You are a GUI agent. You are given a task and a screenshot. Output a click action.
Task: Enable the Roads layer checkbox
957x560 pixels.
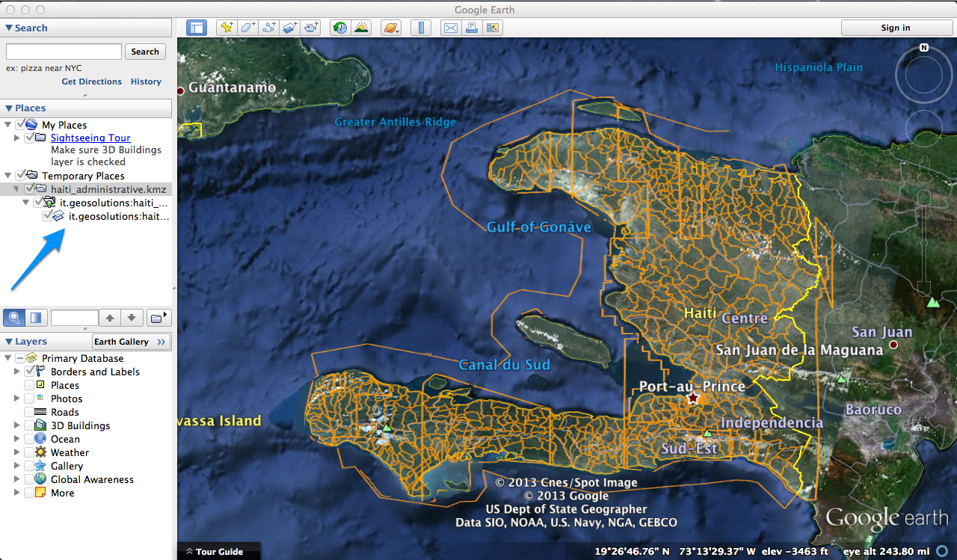click(29, 412)
